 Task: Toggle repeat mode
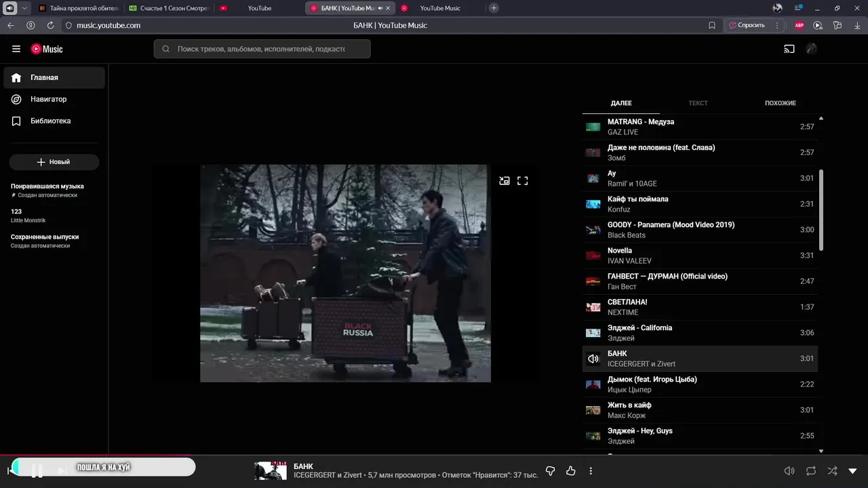pos(811,470)
